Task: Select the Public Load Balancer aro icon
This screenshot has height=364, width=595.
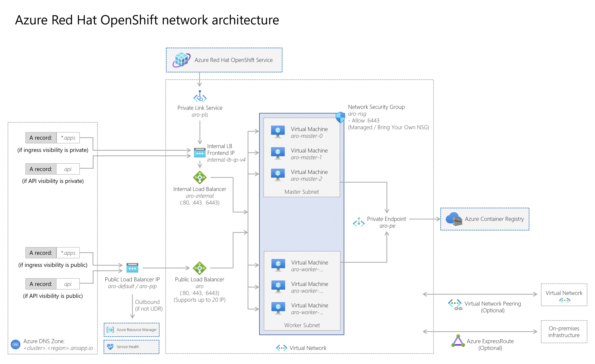Action: [x=200, y=268]
